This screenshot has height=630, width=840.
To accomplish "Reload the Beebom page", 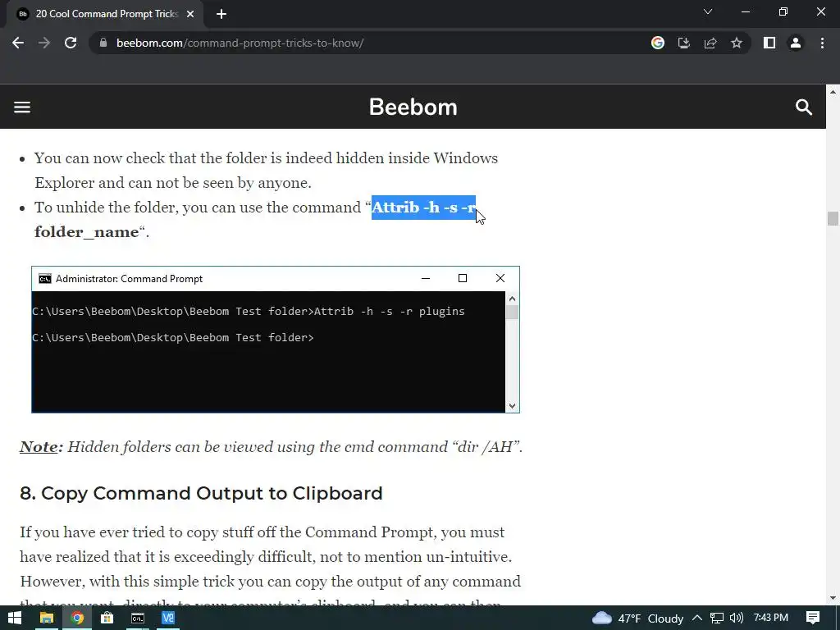I will (71, 43).
